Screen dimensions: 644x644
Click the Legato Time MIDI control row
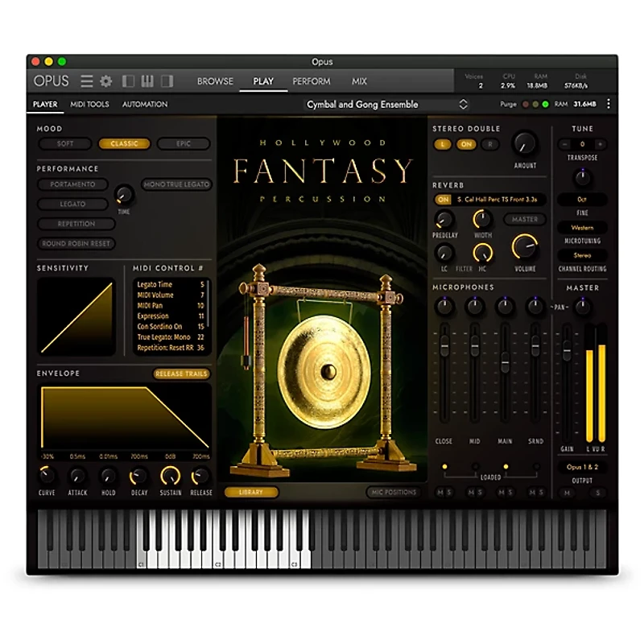click(171, 284)
